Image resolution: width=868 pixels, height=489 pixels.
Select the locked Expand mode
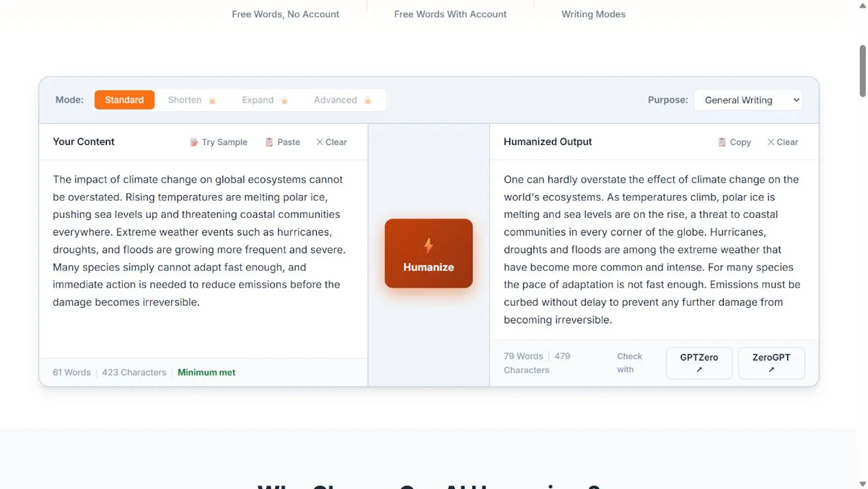(x=264, y=100)
